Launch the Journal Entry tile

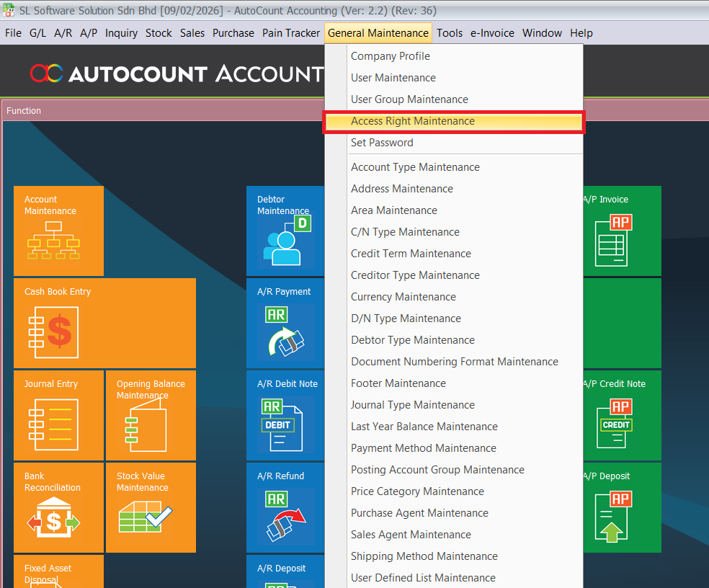(x=58, y=415)
